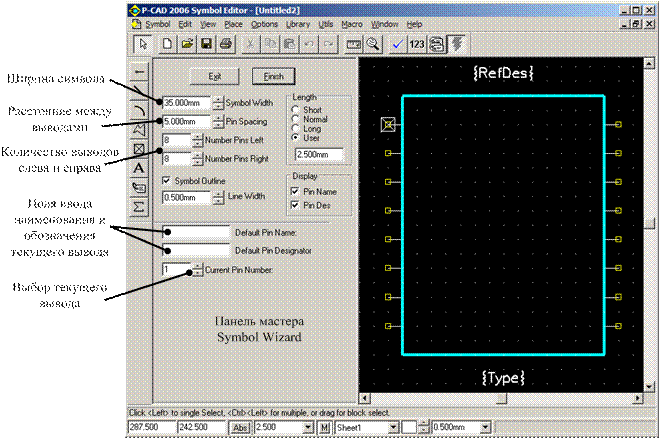The height and width of the screenshot is (440, 661).
Task: Click Current Pin Number spinner
Action: [x=197, y=270]
